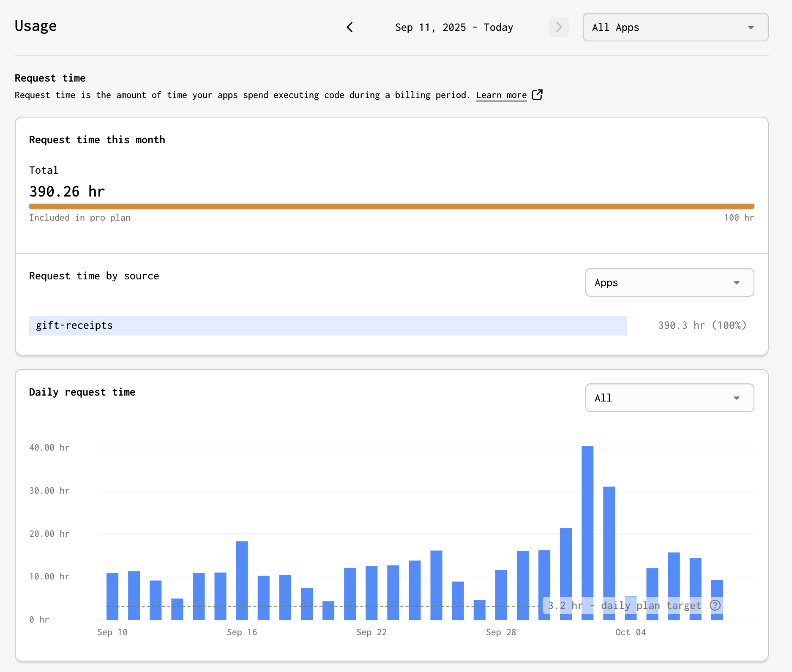Go to the previous date range
Image resolution: width=792 pixels, height=672 pixels.
click(350, 27)
